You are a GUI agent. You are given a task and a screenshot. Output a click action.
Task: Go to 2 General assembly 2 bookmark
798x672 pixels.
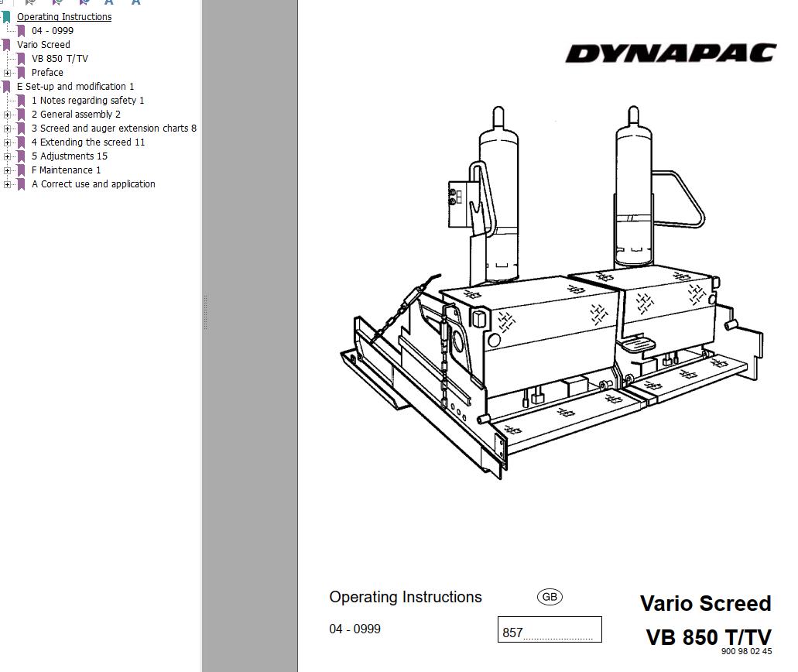point(76,115)
